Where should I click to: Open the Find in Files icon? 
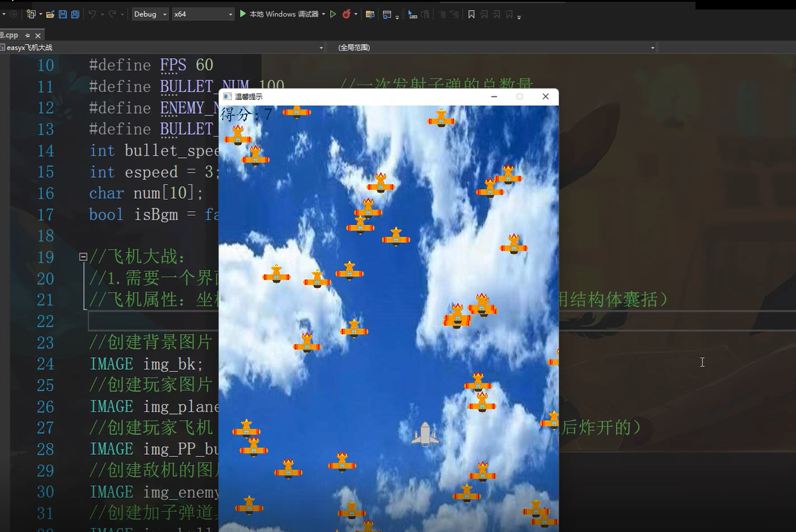click(x=371, y=14)
